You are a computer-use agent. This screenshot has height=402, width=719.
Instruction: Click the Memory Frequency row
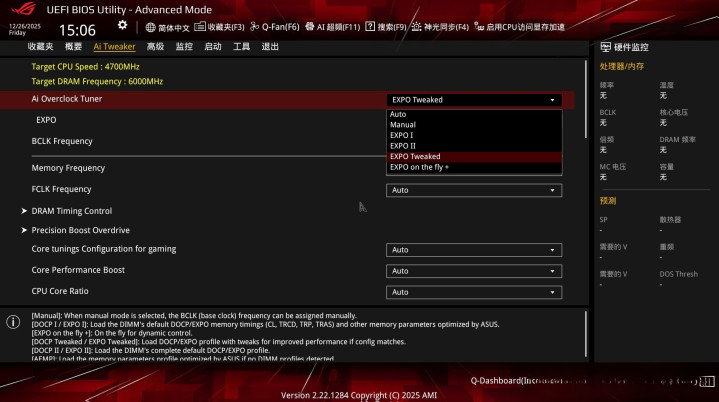point(287,168)
